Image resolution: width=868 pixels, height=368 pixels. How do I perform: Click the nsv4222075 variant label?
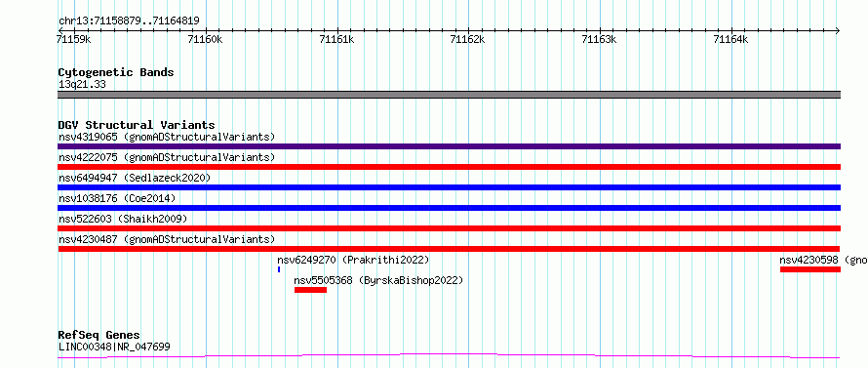[167, 157]
